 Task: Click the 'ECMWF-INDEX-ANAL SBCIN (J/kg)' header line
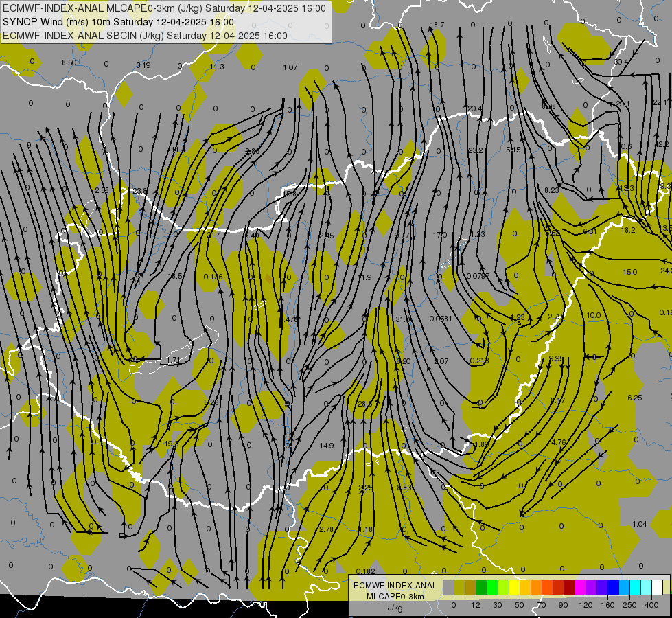point(145,36)
